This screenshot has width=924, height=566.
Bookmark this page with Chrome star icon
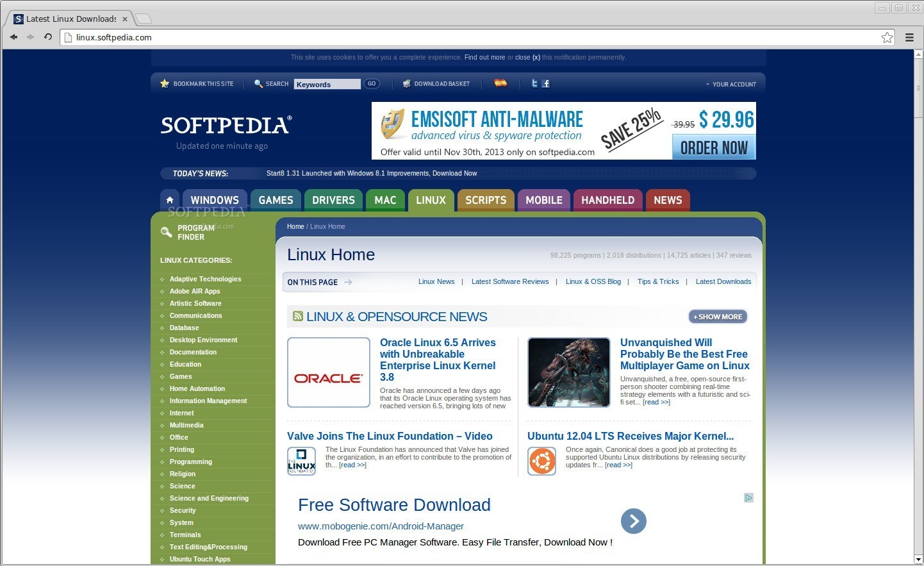click(x=887, y=37)
